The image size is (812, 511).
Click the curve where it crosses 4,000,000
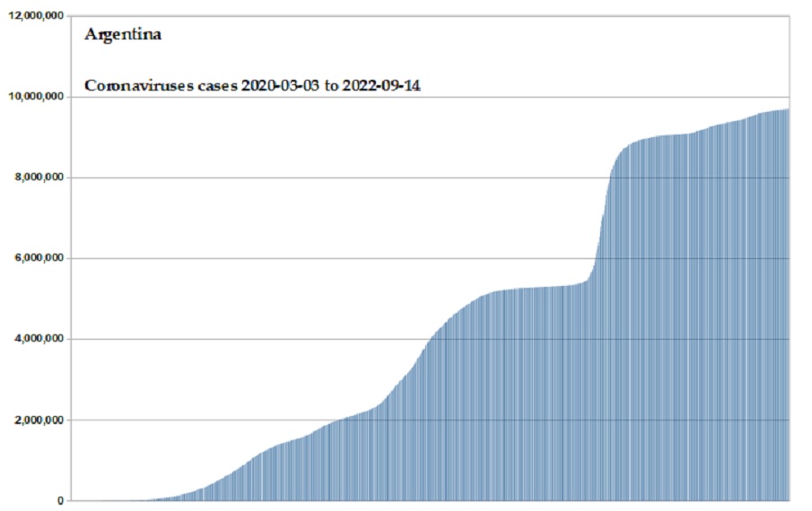pos(430,339)
